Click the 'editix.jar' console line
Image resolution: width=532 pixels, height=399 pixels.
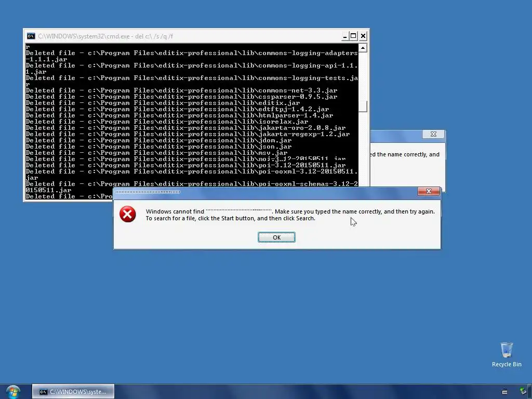163,103
